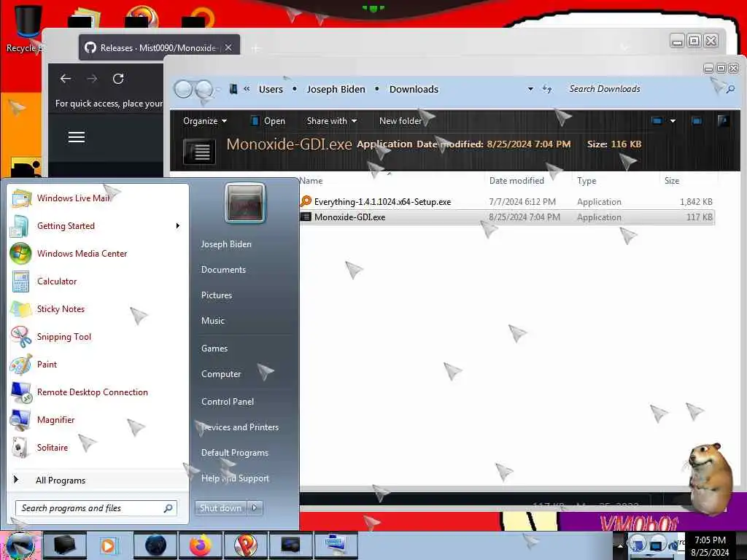Click the browser Back arrow
This screenshot has height=560, width=747.
pos(66,79)
